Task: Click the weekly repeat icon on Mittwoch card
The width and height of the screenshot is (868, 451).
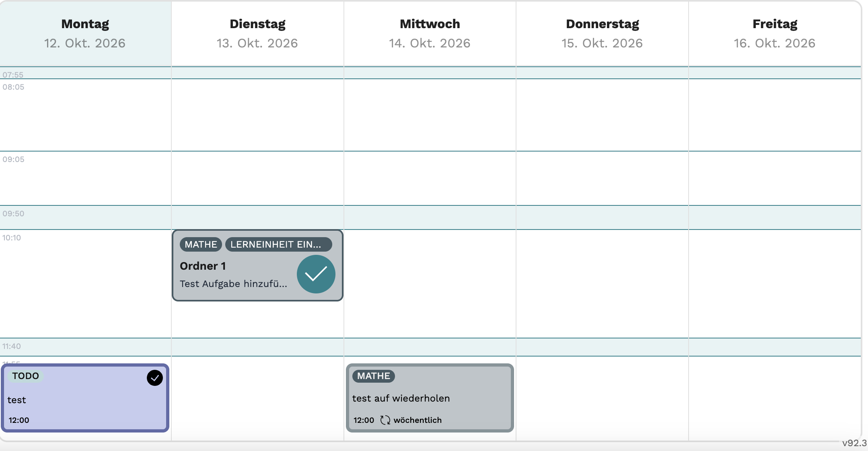Action: [385, 420]
